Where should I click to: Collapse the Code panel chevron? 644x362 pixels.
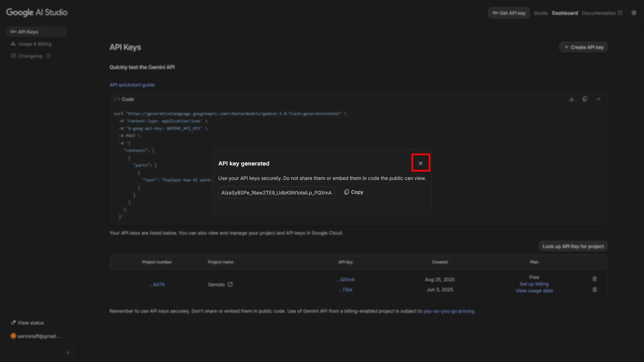click(x=598, y=99)
